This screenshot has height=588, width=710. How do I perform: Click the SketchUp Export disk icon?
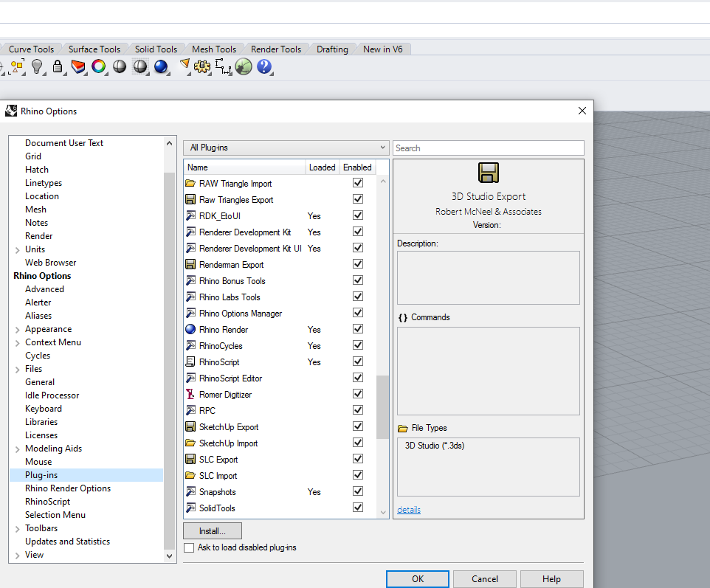tap(190, 427)
